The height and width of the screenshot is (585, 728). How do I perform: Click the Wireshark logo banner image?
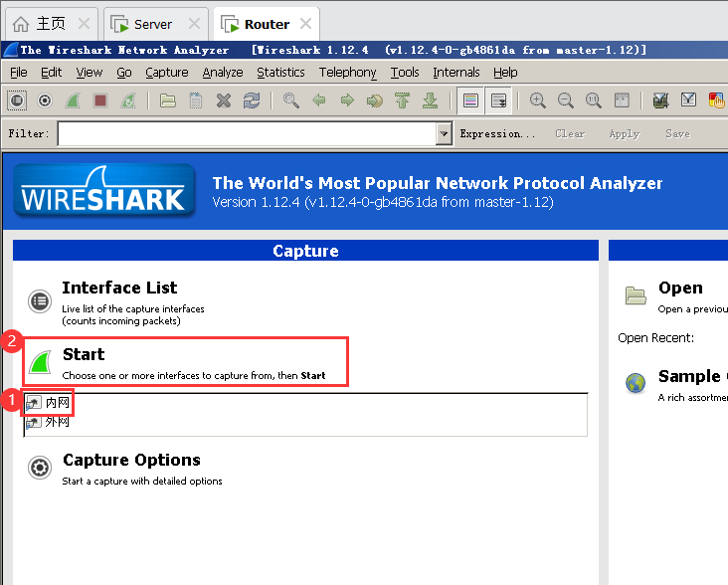(104, 191)
